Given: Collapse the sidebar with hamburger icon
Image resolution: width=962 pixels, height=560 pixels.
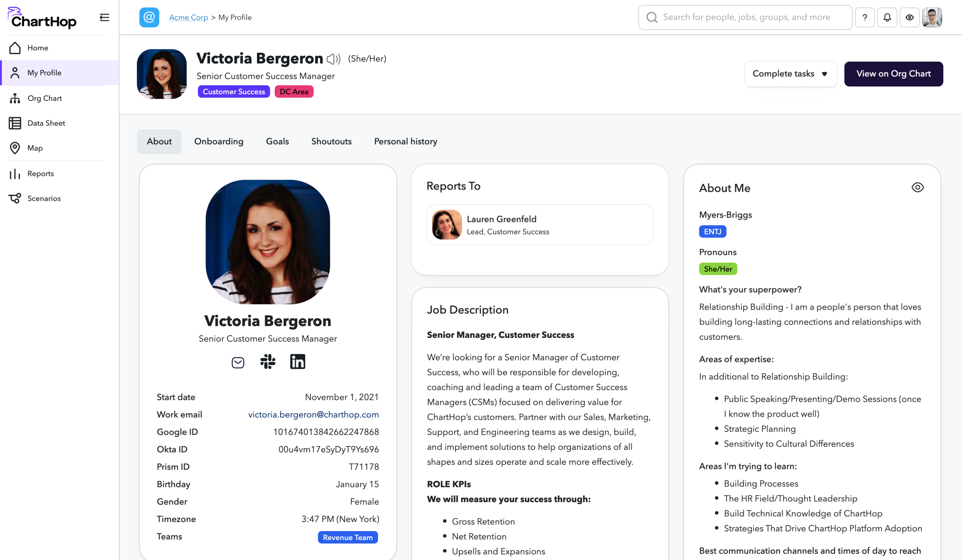Looking at the screenshot, I should click(x=104, y=18).
